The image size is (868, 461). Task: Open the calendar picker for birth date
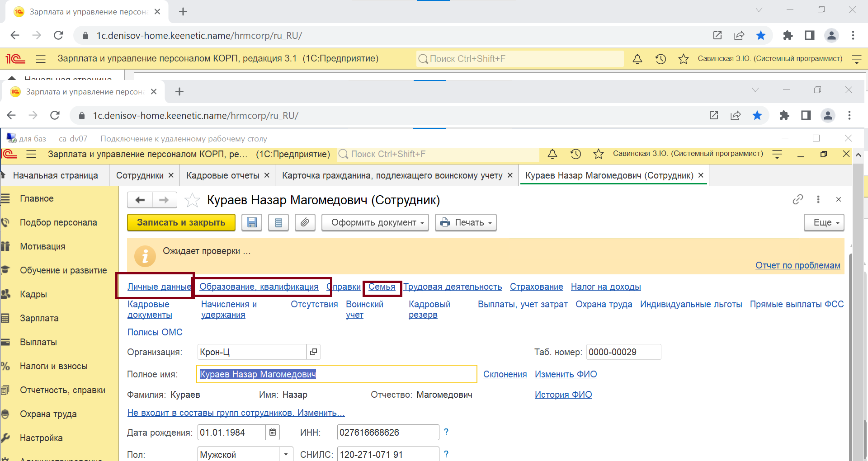[273, 433]
